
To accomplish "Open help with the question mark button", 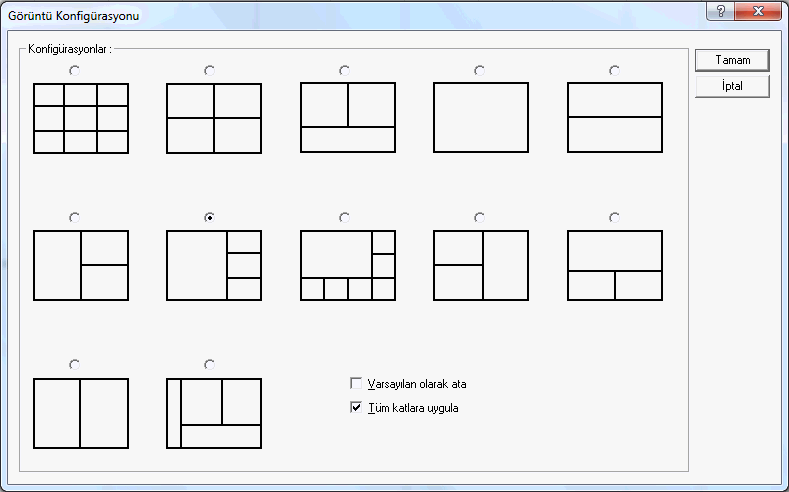I will 721,11.
